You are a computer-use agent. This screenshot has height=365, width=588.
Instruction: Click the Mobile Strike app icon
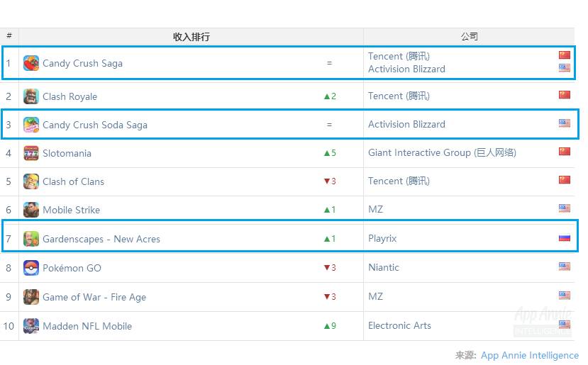31,210
